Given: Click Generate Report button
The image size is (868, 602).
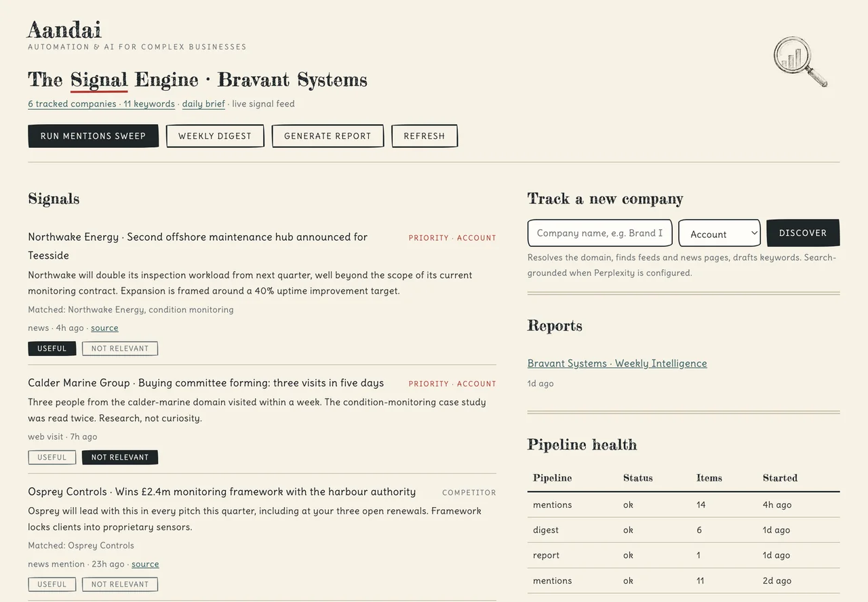Looking at the screenshot, I should point(328,136).
